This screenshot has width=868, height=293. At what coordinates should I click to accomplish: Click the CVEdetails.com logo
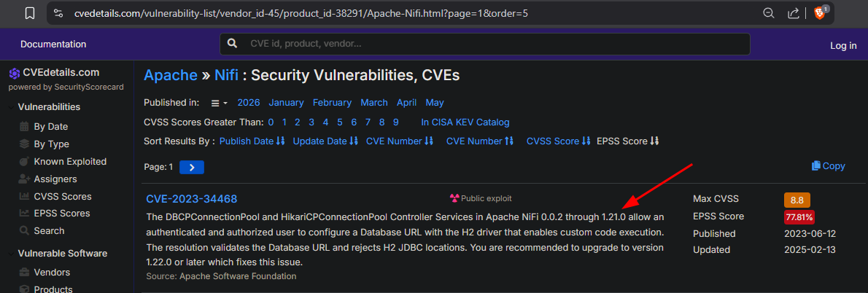(x=54, y=72)
